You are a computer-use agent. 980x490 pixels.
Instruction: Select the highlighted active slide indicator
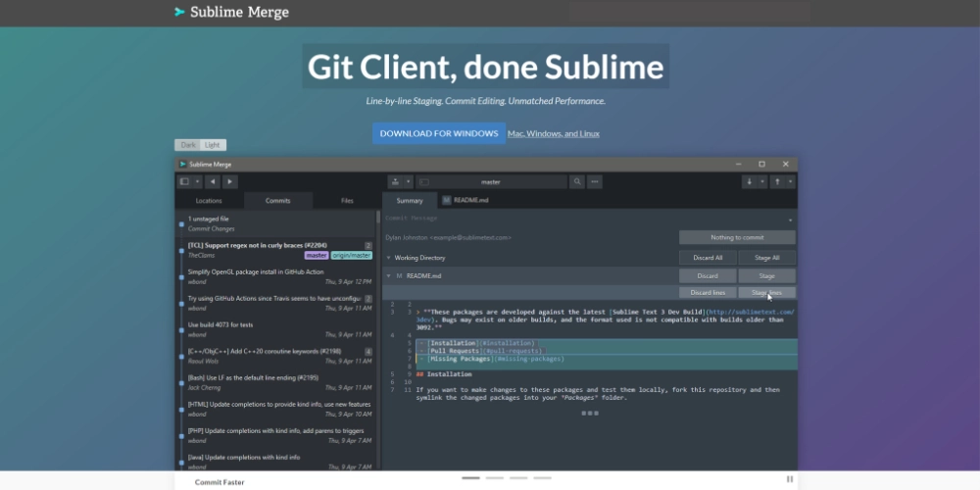(470, 478)
